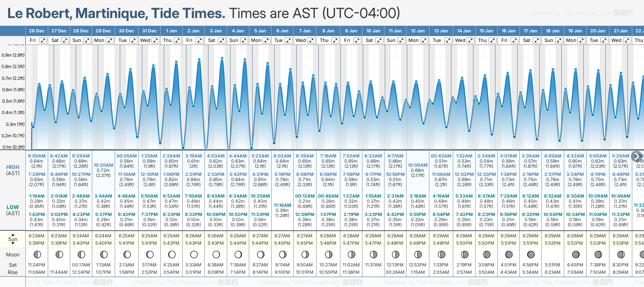Expand the Fri 26 Dec day view

43,40
